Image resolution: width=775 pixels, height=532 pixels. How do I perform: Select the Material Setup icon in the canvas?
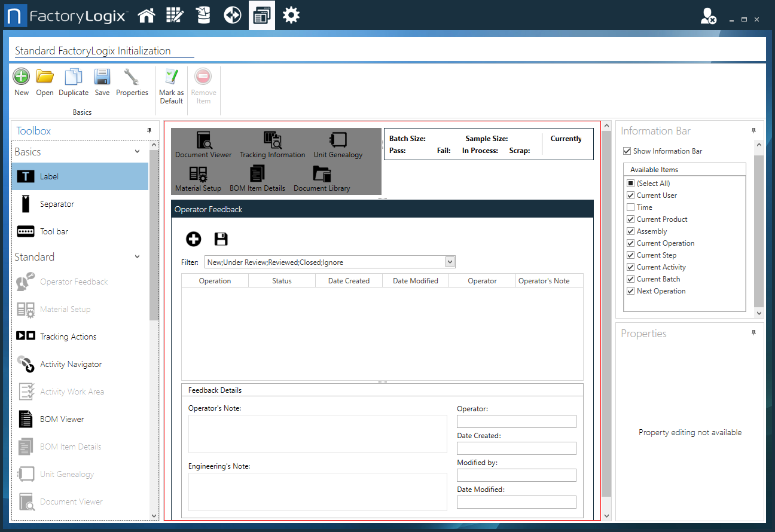click(197, 176)
